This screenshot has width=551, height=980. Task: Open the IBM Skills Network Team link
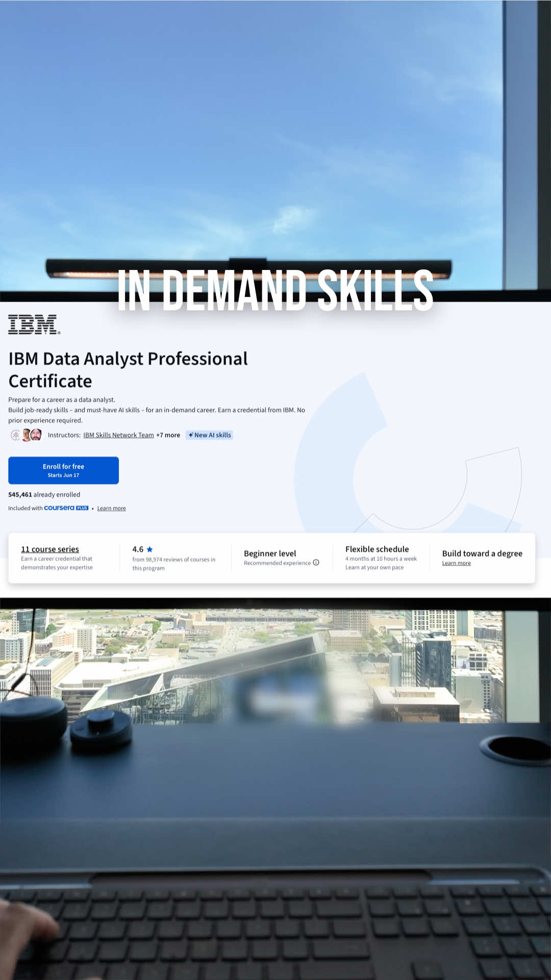(118, 435)
